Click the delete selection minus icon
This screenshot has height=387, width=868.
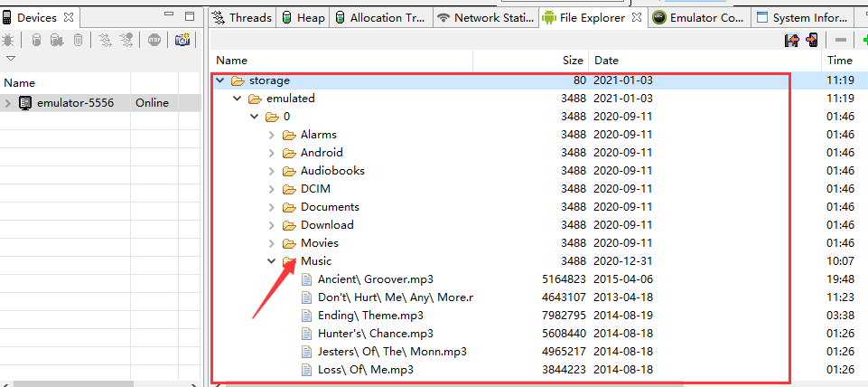point(841,40)
